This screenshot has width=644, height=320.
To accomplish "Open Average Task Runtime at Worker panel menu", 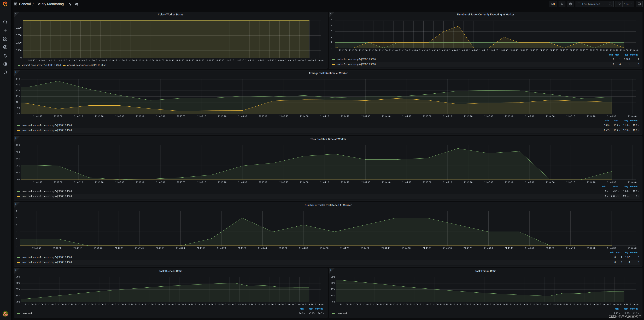I will (328, 73).
